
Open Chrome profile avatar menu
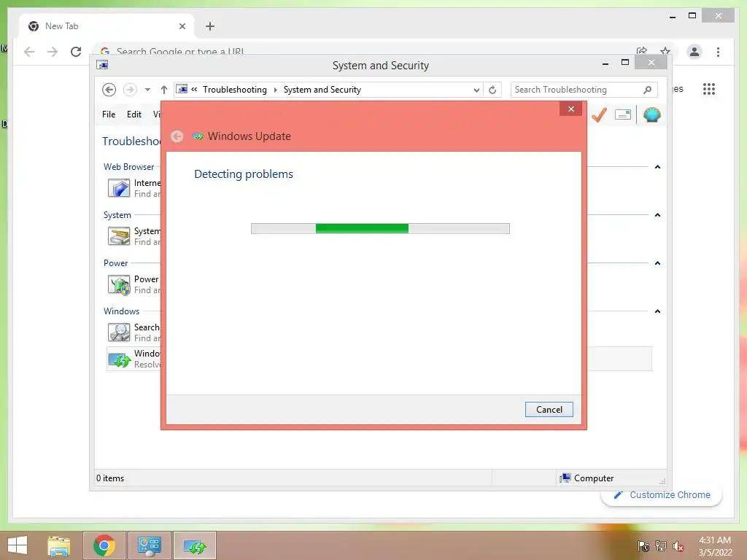[x=694, y=52]
